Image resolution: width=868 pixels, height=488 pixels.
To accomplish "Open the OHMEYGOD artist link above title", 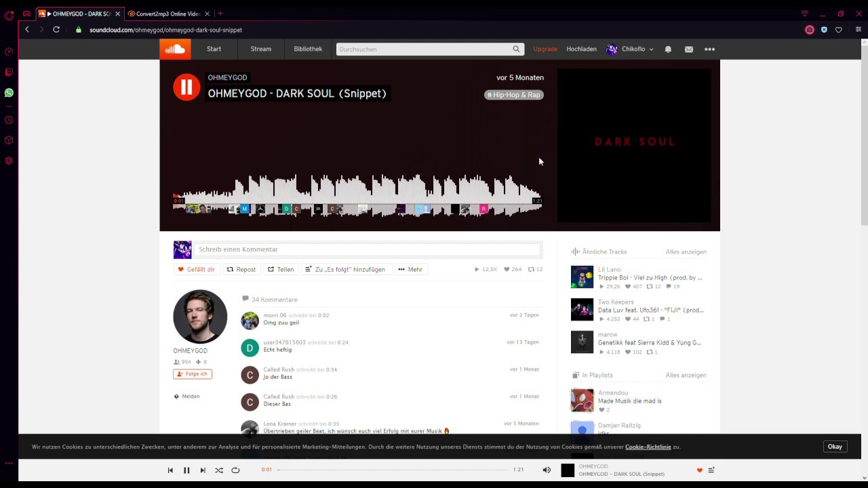I will coord(227,78).
